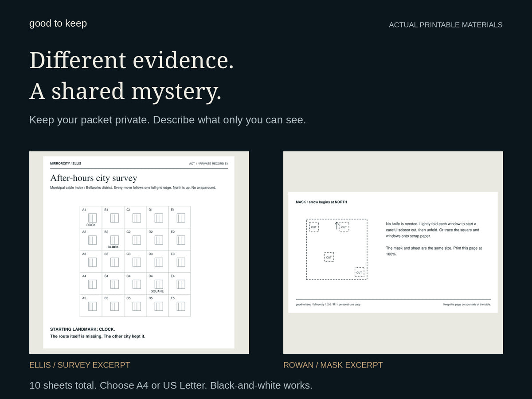The image size is (532, 399).
Task: Pick the building icon in cell E4
Action: pos(181,284)
